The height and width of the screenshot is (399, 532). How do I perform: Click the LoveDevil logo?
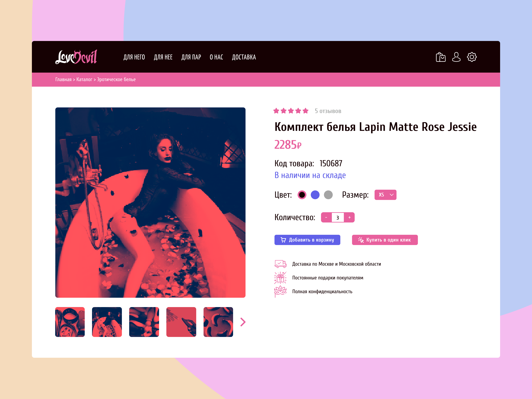pos(76,57)
